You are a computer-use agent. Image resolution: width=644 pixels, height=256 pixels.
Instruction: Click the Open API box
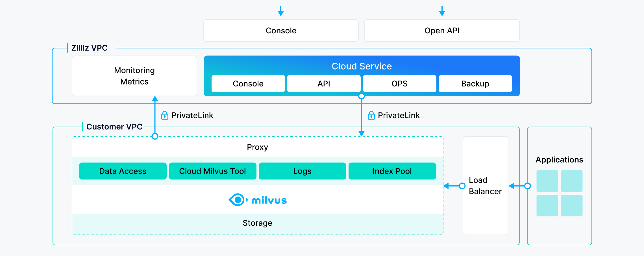442,31
